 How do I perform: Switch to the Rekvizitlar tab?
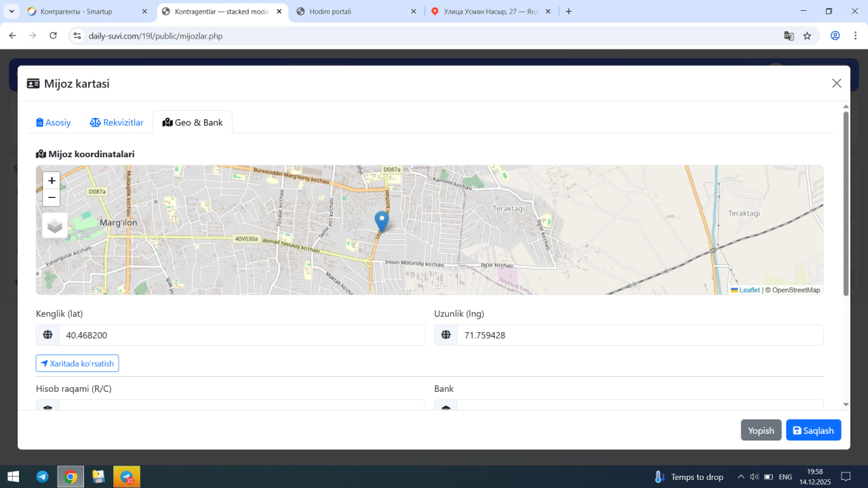click(x=117, y=123)
